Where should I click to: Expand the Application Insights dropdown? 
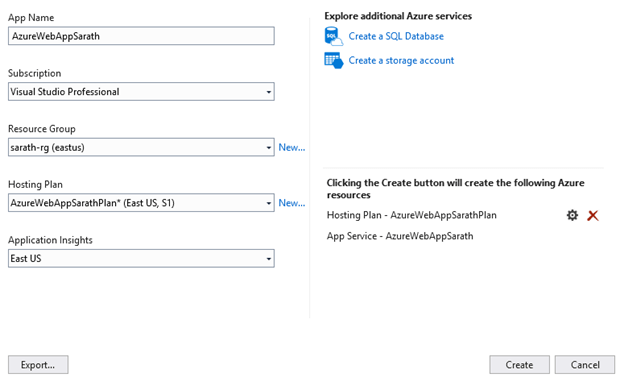[x=141, y=259]
